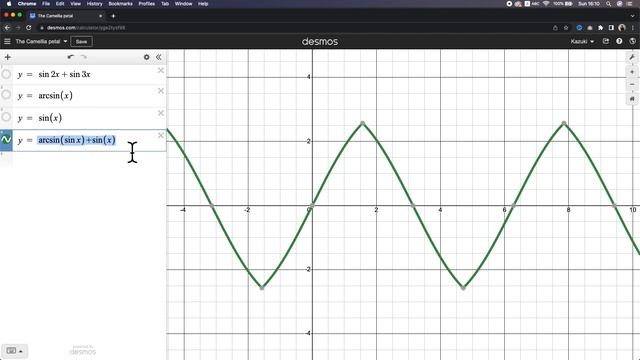Show the sin 2x + sin 3x graph
The height and width of the screenshot is (360, 640).
[x=6, y=74]
